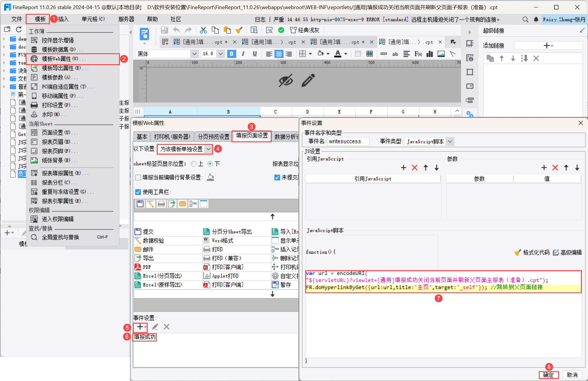Uncheck the 使用工具栏 checkbox

tap(138, 192)
